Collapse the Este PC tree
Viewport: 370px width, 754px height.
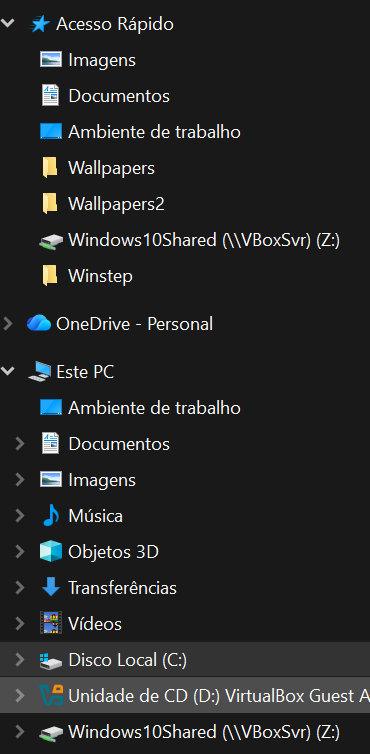pyautogui.click(x=7, y=371)
